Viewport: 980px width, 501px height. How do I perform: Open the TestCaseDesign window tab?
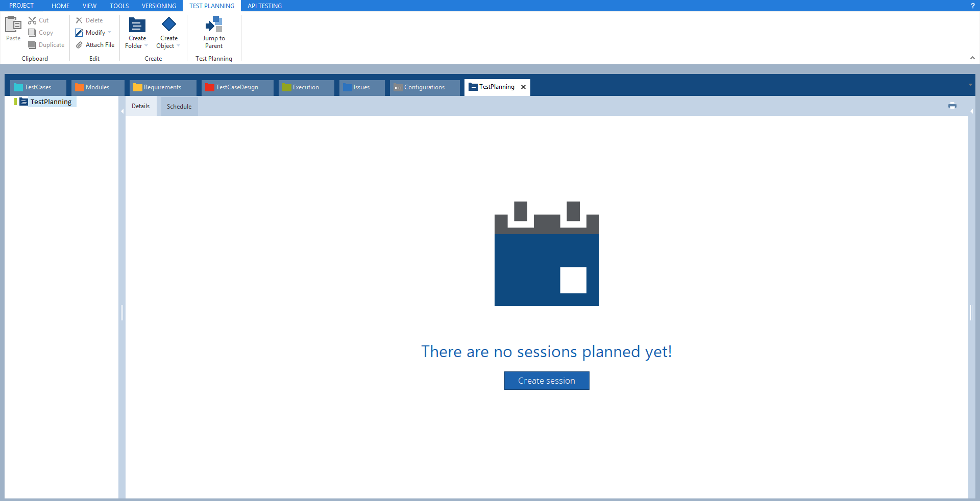237,87
